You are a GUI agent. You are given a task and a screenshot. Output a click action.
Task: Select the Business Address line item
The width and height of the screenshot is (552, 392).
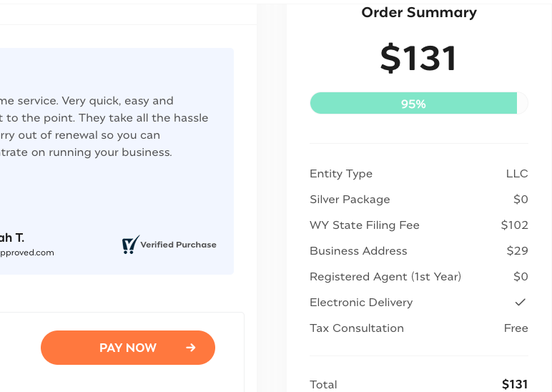[x=358, y=251]
